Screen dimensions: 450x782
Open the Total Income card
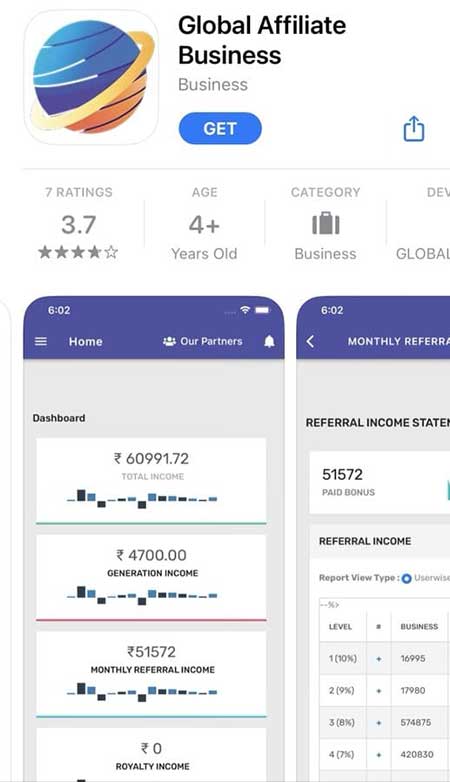pyautogui.click(x=151, y=481)
